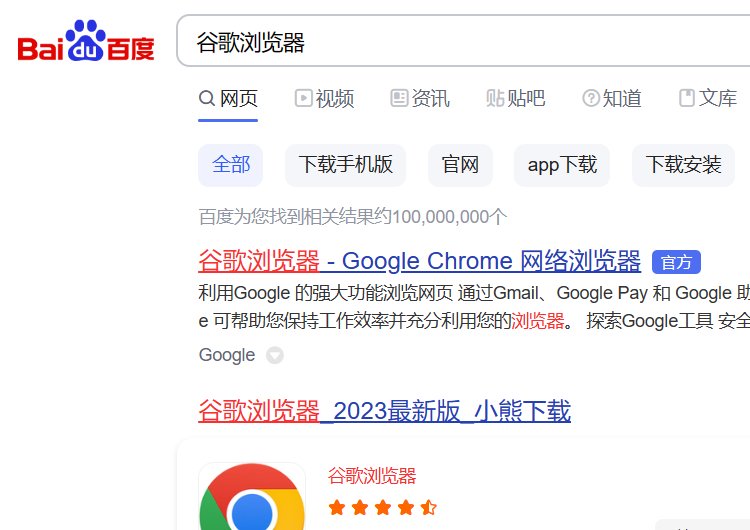Open the 2023最新版 小熊下载 result
Screen dimensions: 750x530
[x=385, y=411]
